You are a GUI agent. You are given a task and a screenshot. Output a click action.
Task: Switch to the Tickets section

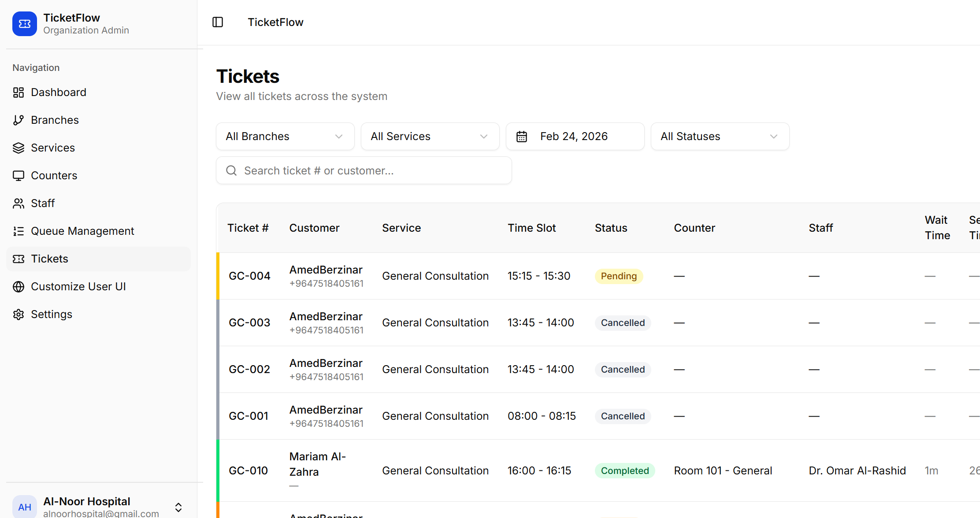point(49,259)
